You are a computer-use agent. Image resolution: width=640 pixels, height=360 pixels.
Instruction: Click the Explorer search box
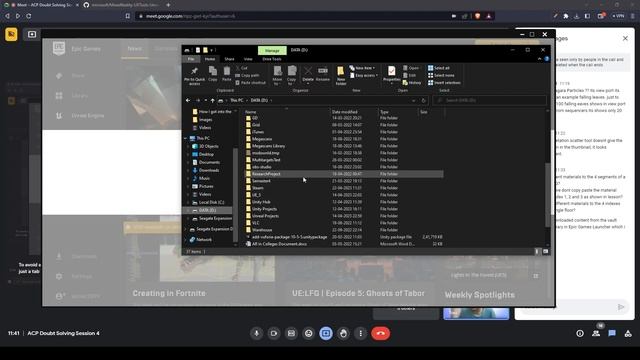point(489,100)
